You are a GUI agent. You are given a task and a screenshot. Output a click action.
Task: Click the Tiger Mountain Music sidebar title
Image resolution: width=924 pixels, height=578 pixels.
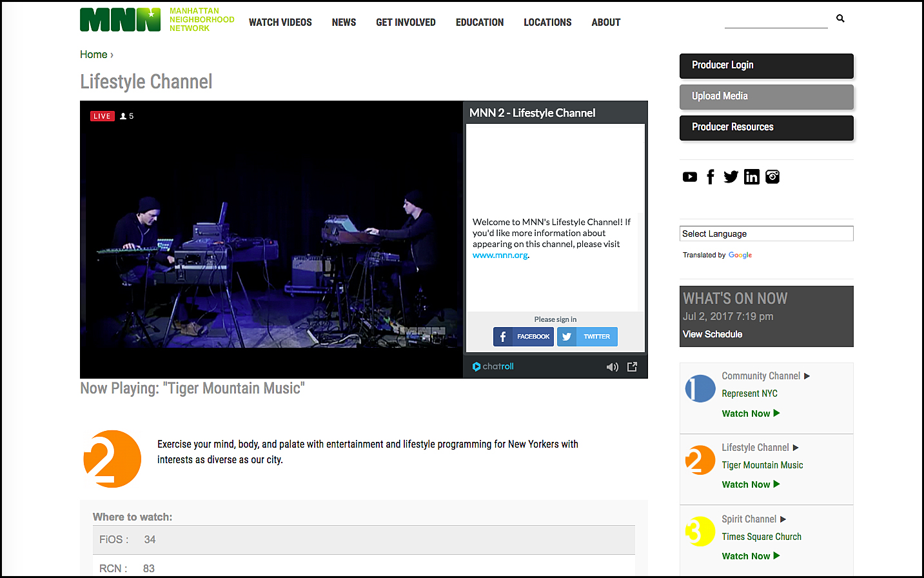[x=762, y=465]
